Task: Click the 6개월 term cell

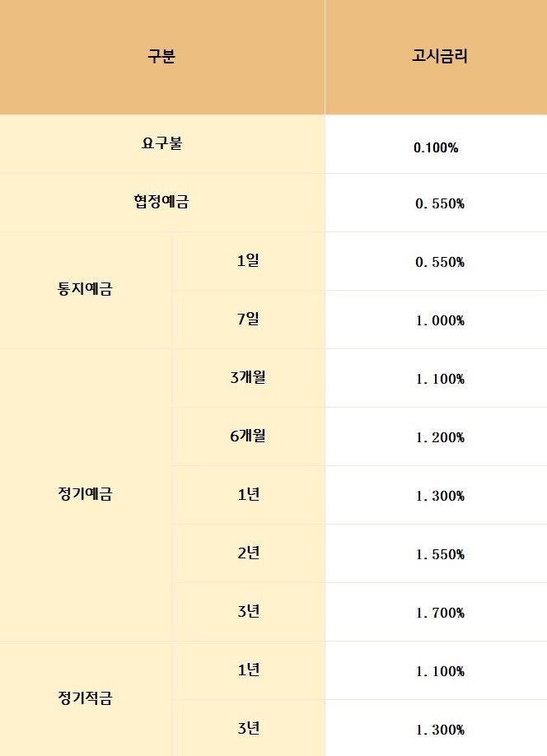Action: point(248,436)
